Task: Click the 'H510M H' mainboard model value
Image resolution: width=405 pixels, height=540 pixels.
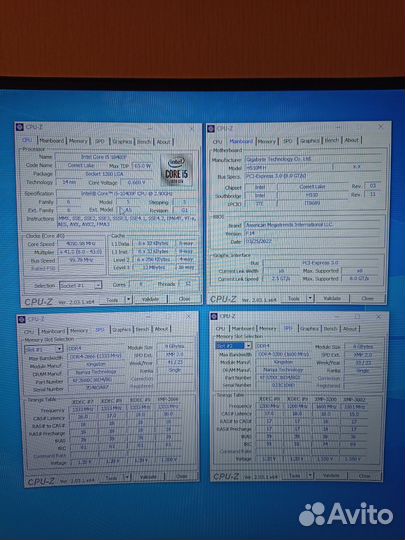Action: pos(288,167)
